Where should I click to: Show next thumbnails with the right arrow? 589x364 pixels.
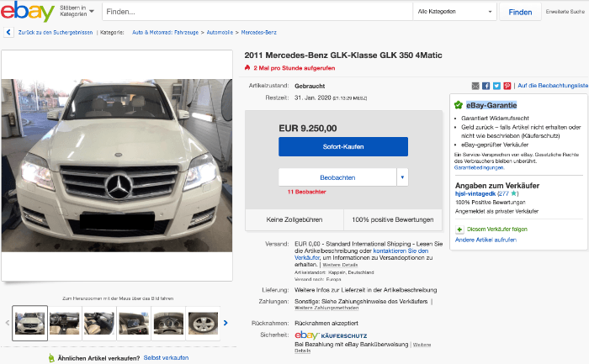tap(226, 323)
